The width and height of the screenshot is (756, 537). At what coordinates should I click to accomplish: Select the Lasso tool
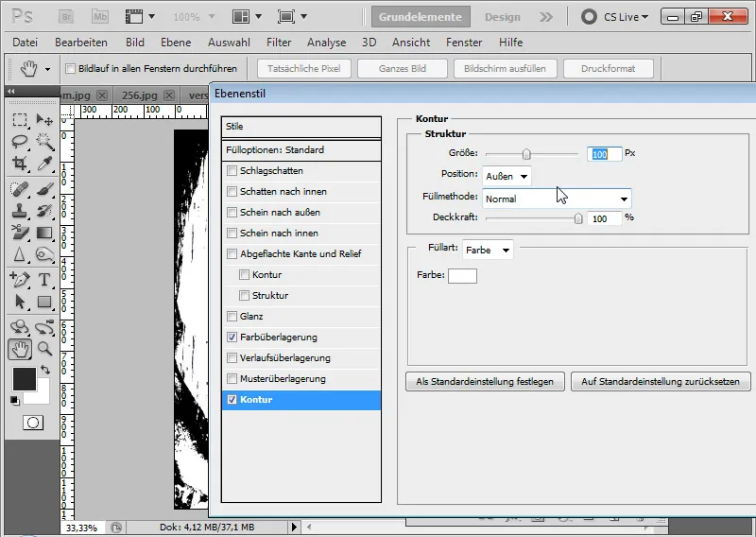[20, 142]
